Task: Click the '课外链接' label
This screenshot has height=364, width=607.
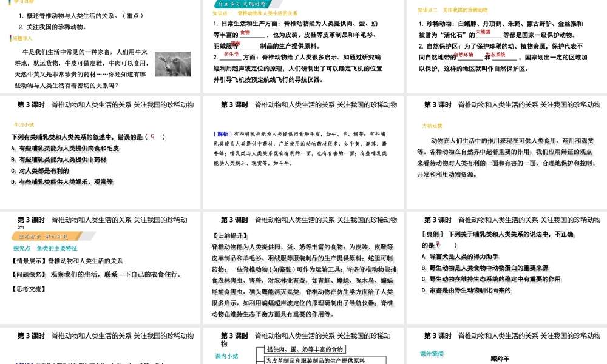Action: [432, 354]
